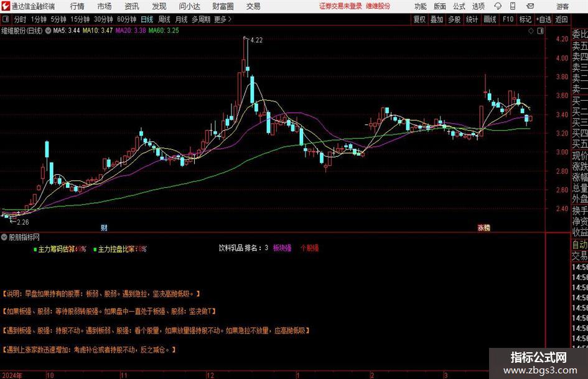Image resolution: width=588 pixels, height=379 pixels.
Task: Select the 日线 daily chart tab
Action: coord(147,19)
